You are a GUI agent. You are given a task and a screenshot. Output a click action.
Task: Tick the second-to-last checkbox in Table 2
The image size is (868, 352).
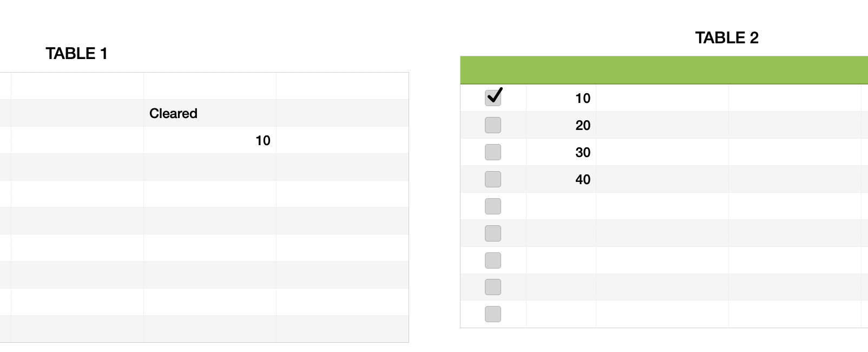click(493, 287)
